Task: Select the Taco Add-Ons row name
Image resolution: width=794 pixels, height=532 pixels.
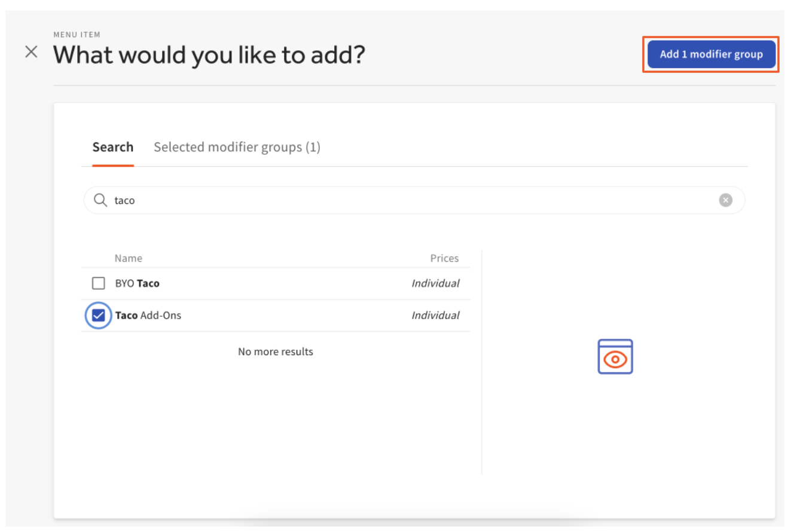Action: point(148,316)
